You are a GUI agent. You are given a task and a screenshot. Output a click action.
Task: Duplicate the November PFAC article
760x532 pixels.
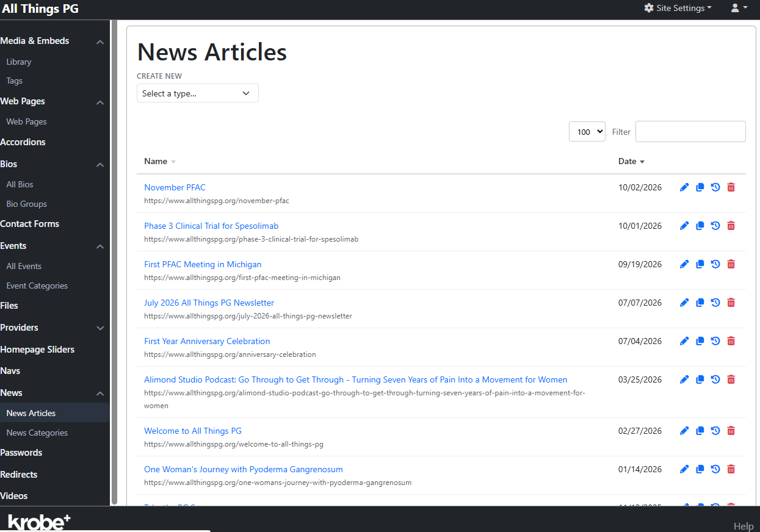[x=700, y=187]
